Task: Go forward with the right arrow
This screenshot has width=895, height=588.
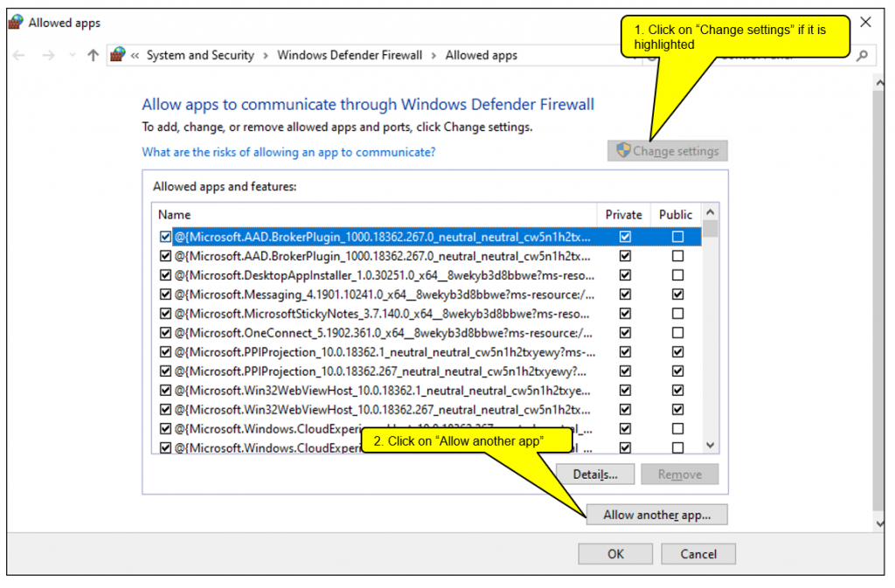Action: 49,55
